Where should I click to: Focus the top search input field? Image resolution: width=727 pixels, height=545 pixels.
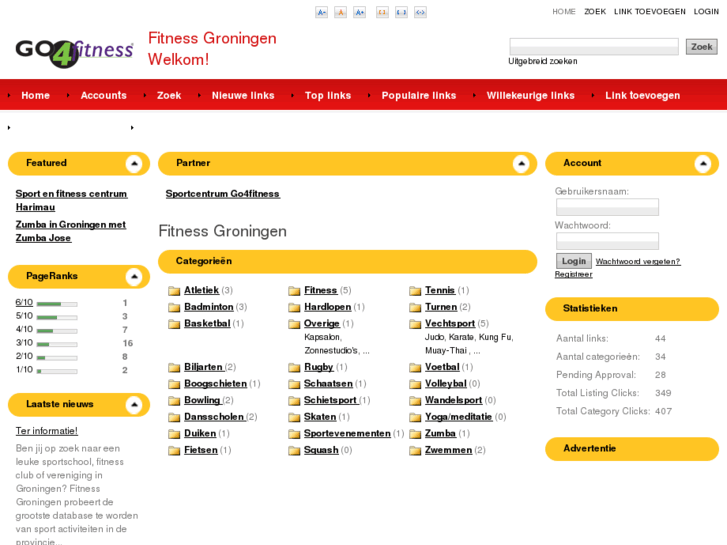[x=594, y=47]
